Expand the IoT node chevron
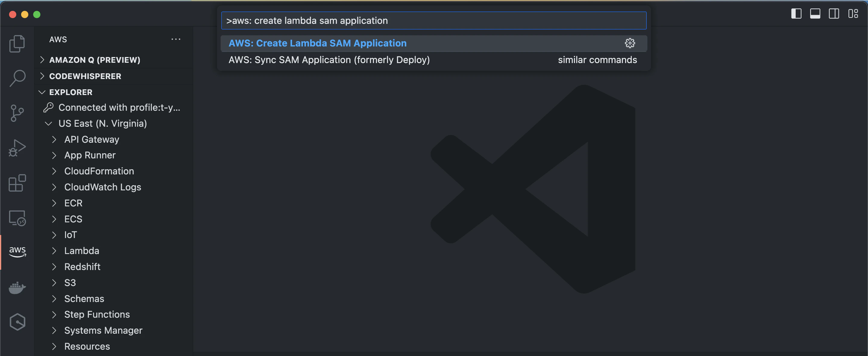 tap(54, 235)
